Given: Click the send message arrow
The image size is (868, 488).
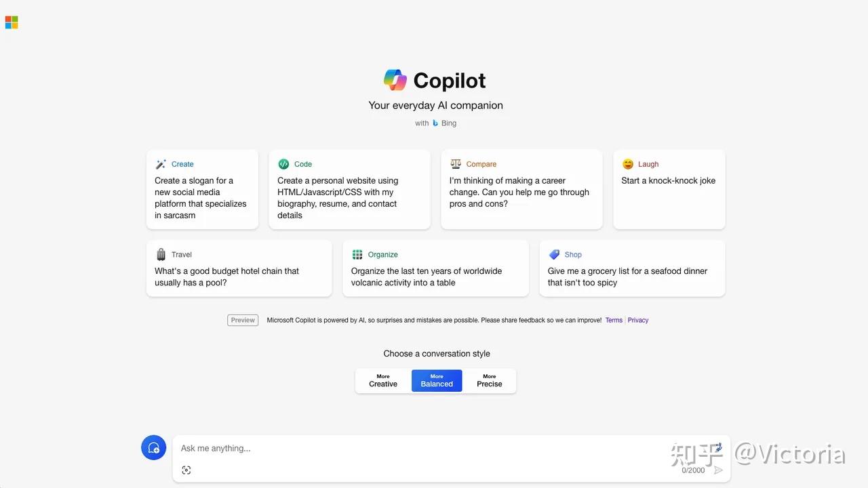Looking at the screenshot, I should tap(718, 469).
